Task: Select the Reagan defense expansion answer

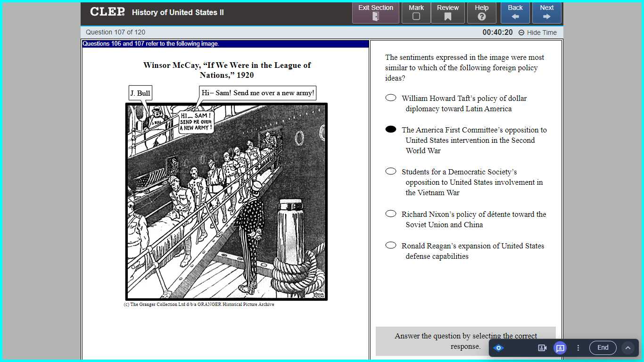Action: coord(390,245)
